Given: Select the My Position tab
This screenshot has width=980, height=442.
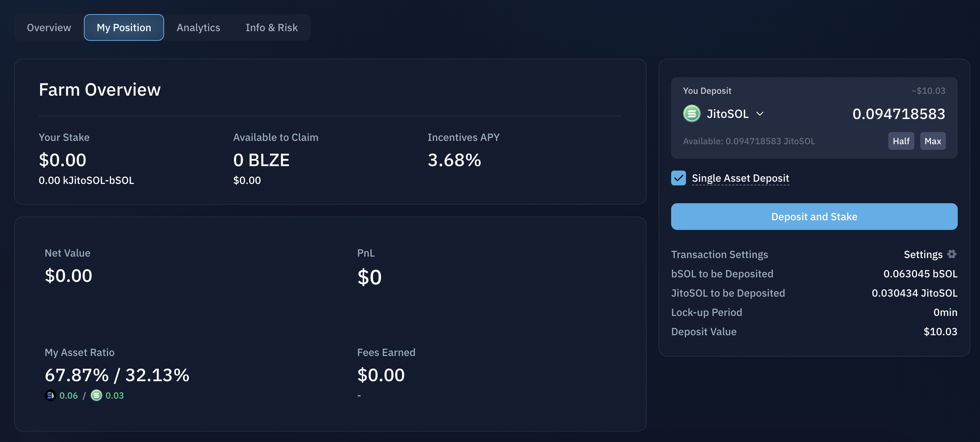Looking at the screenshot, I should [124, 27].
